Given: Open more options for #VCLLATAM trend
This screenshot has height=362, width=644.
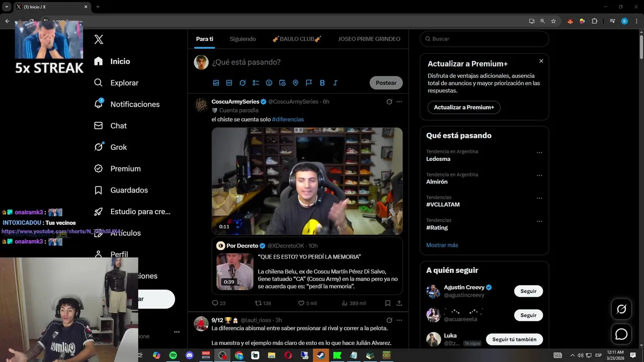Looking at the screenshot, I should coord(539,198).
